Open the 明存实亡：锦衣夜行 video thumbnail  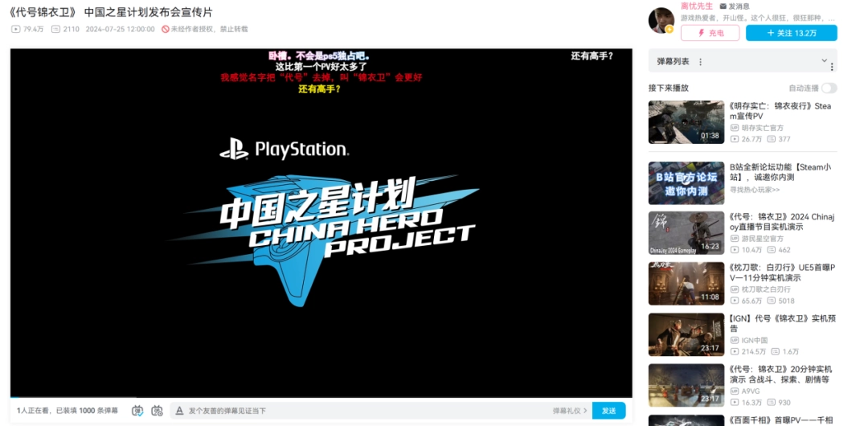pyautogui.click(x=686, y=122)
